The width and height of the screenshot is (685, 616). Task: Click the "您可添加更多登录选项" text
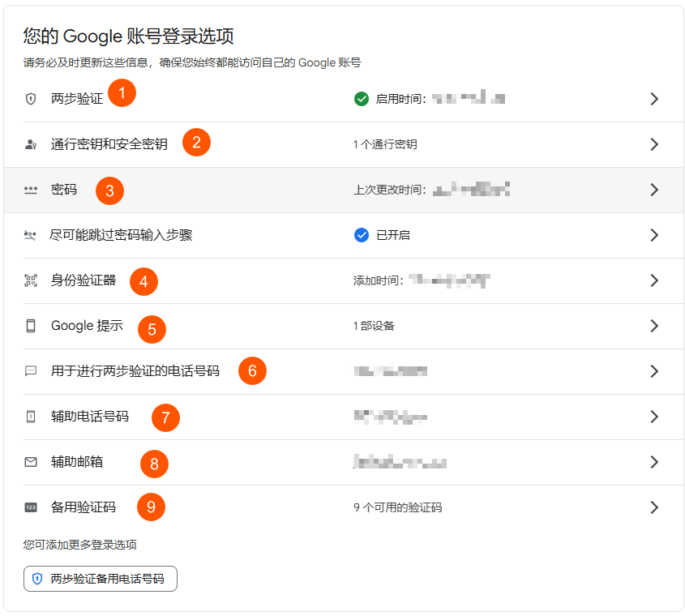click(80, 545)
